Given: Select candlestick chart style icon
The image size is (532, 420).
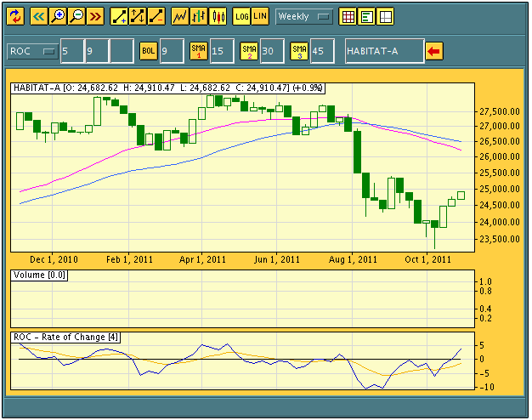Looking at the screenshot, I should pyautogui.click(x=218, y=16).
